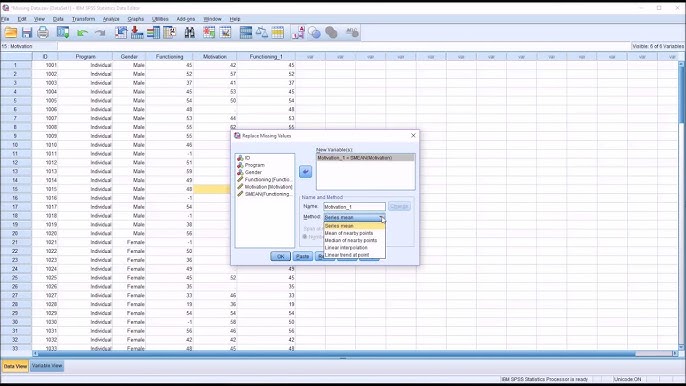Open the Analyze menu
This screenshot has width=686, height=386.
click(x=111, y=19)
